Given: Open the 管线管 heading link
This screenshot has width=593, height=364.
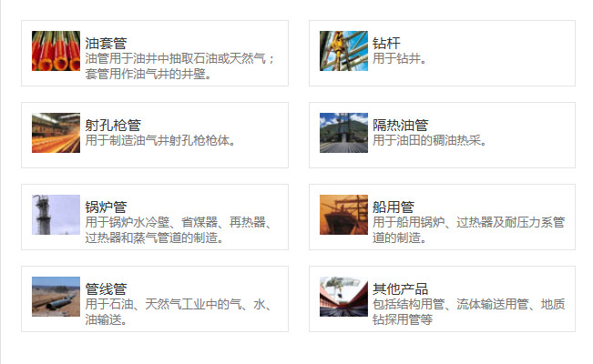Looking at the screenshot, I should pos(106,288).
